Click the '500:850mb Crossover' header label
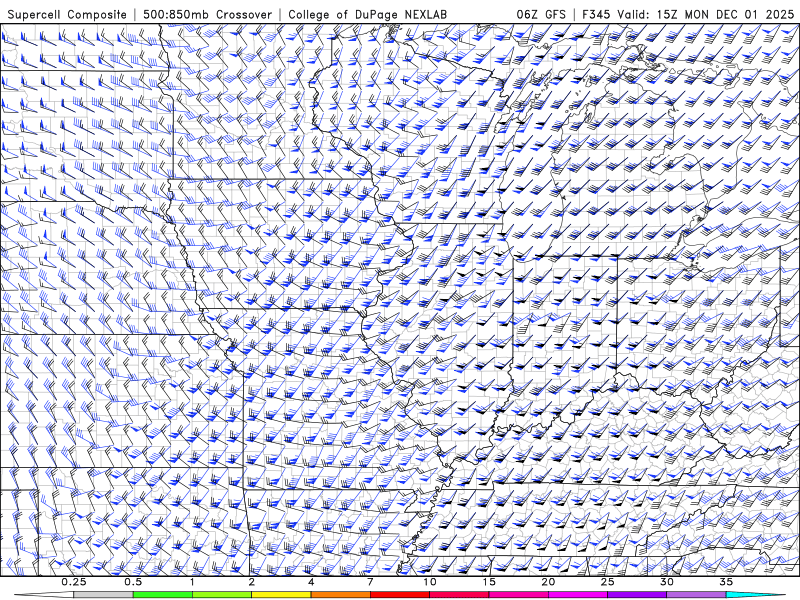The width and height of the screenshot is (800, 600). 208,14
